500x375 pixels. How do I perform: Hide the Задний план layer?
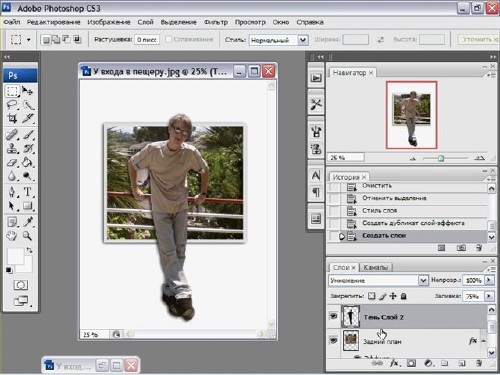point(333,340)
